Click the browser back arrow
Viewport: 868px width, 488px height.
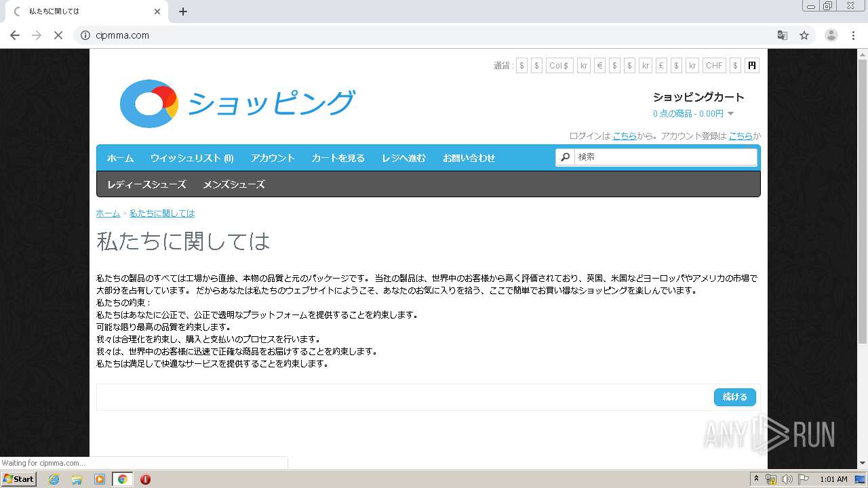click(x=15, y=35)
